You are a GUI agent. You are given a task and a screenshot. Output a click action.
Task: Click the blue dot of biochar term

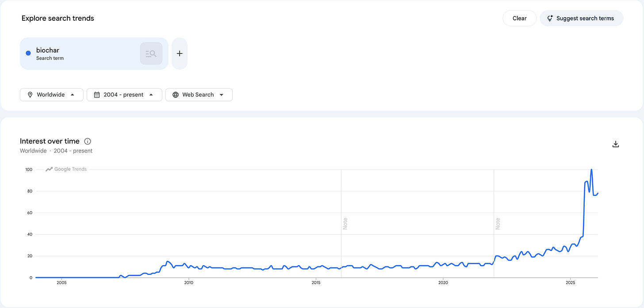pyautogui.click(x=28, y=53)
